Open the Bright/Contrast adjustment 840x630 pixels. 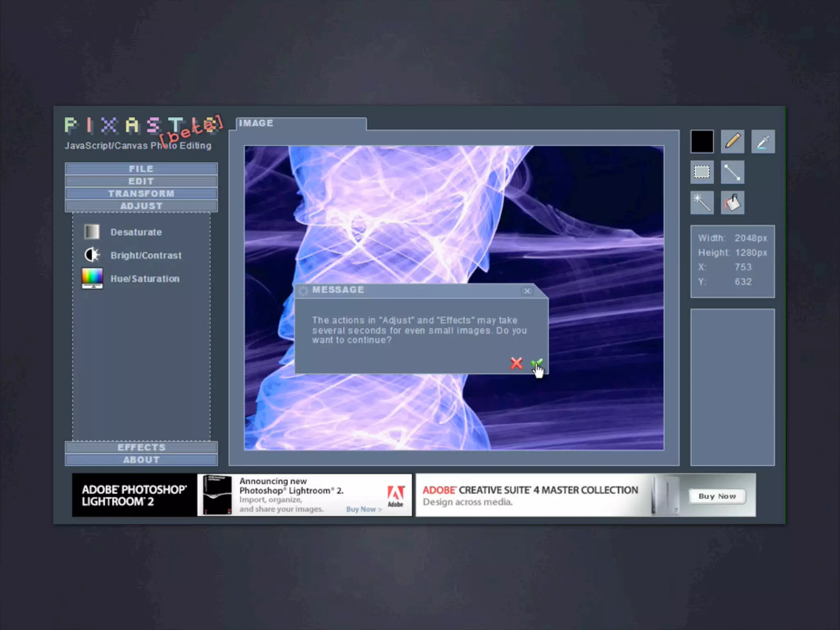[x=146, y=256]
